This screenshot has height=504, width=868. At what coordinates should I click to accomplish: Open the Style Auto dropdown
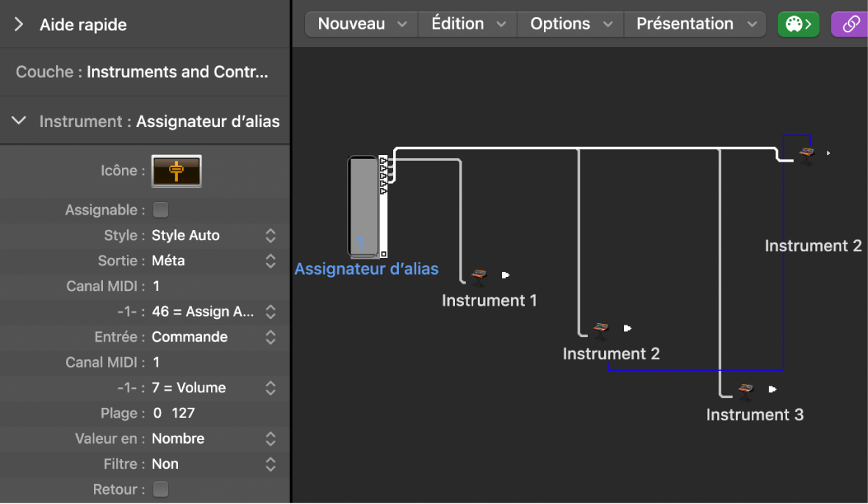point(213,236)
